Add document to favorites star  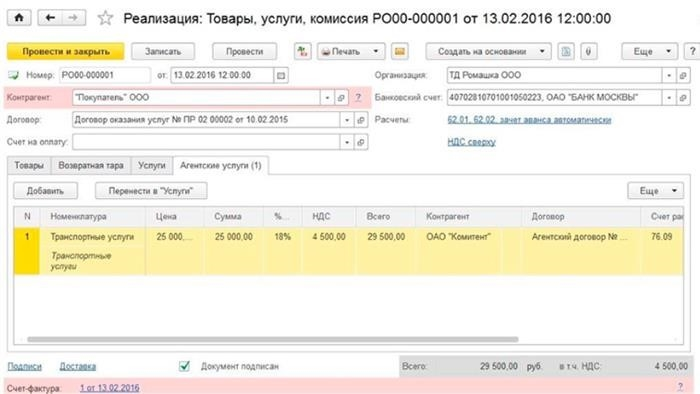pos(105,18)
